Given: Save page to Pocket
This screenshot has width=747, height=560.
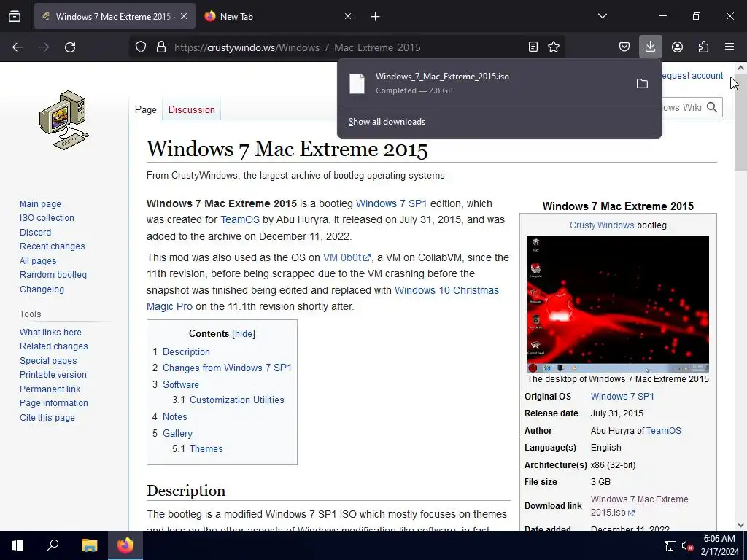Looking at the screenshot, I should (624, 47).
